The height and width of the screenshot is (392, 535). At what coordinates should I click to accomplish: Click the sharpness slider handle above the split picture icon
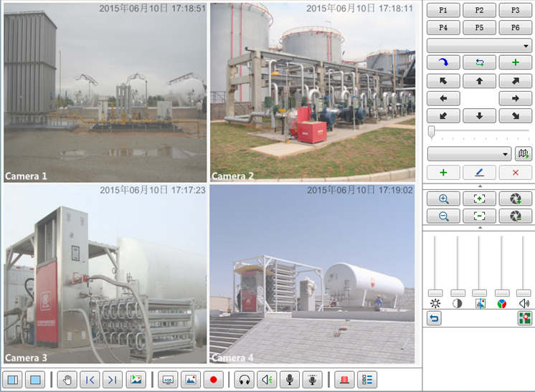479,293
